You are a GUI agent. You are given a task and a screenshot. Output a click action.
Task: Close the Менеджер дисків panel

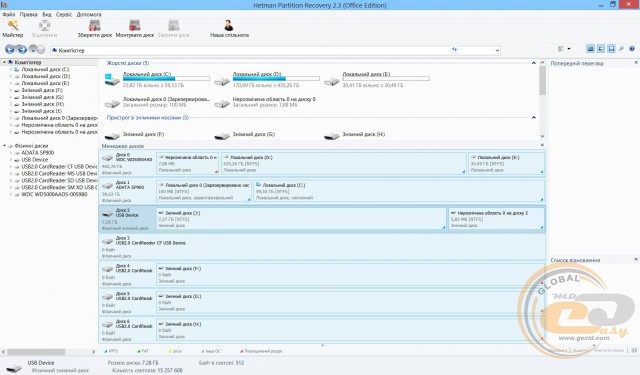pyautogui.click(x=542, y=145)
